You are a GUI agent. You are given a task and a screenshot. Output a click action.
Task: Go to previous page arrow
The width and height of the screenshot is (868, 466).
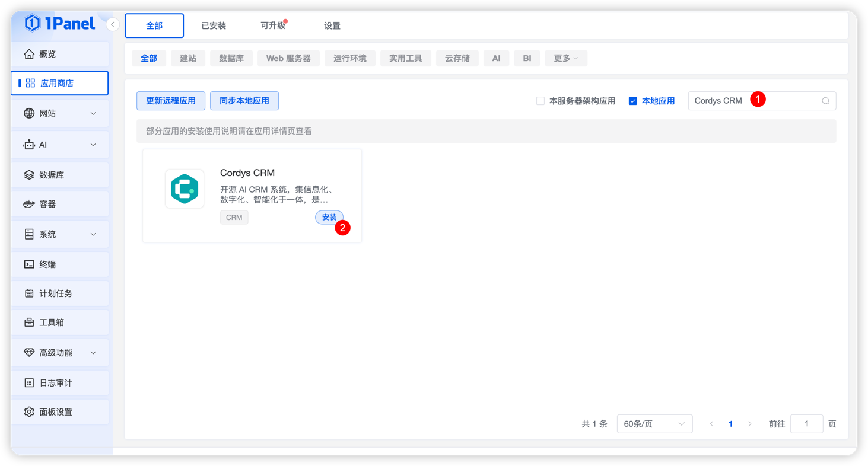tap(711, 424)
